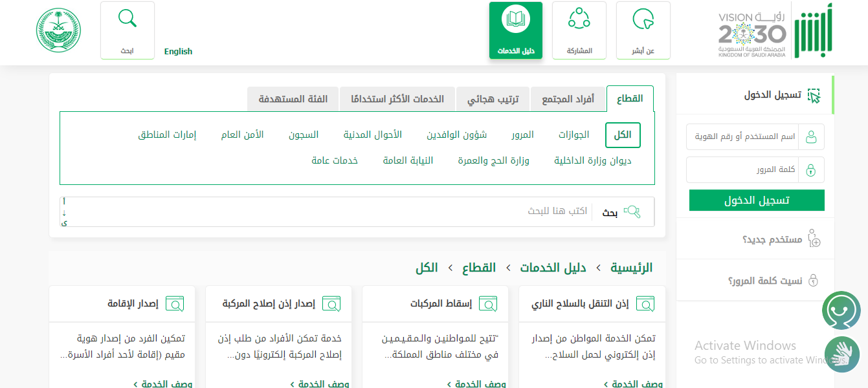The width and height of the screenshot is (868, 388).
Task: Filter by وزارة الحج والعمرة sector
Action: (x=494, y=160)
